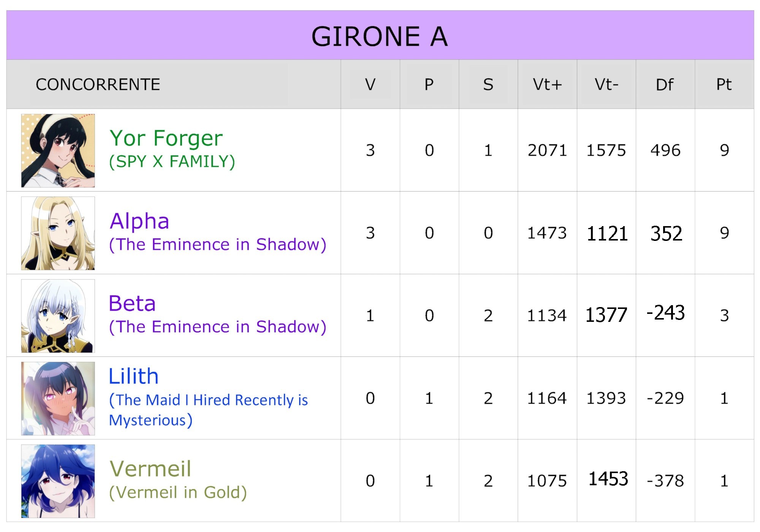The image size is (760, 532).
Task: Click Vermeil's 1453 votes-against cell
Action: [608, 479]
